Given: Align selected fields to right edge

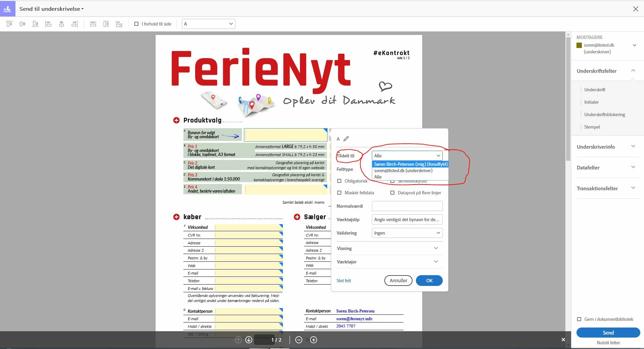Looking at the screenshot, I should coord(75,24).
